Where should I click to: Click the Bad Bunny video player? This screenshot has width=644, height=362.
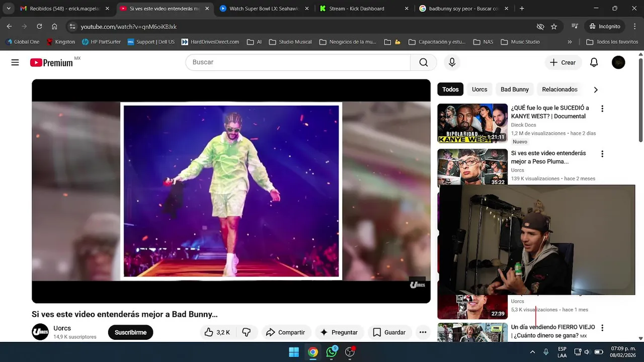(x=231, y=191)
